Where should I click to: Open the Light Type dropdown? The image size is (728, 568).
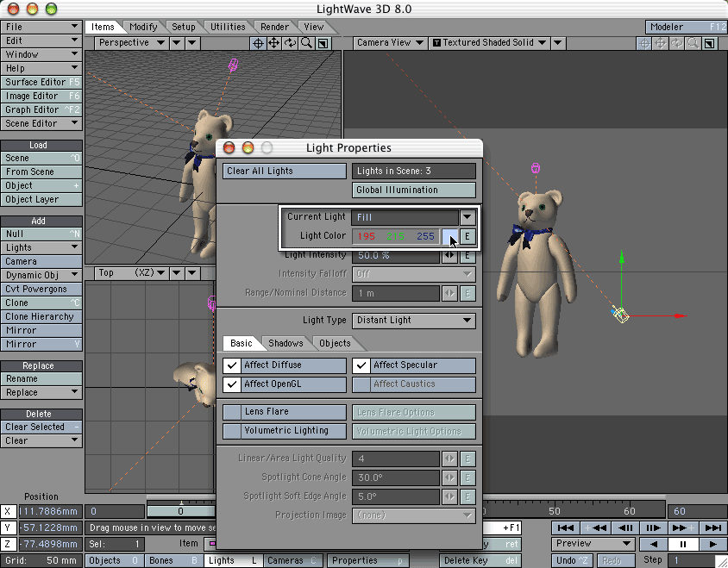tap(414, 320)
